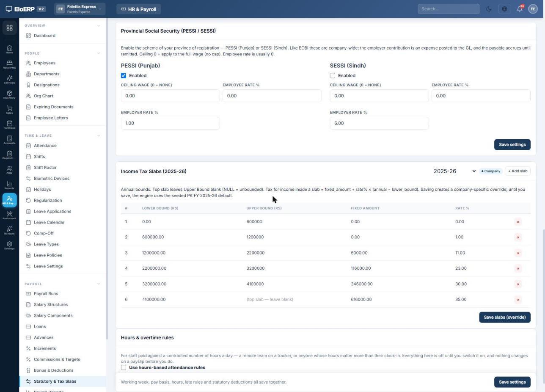Toggle dark mode moon icon
Viewport: 545px width, 392px height.
coord(489,9)
